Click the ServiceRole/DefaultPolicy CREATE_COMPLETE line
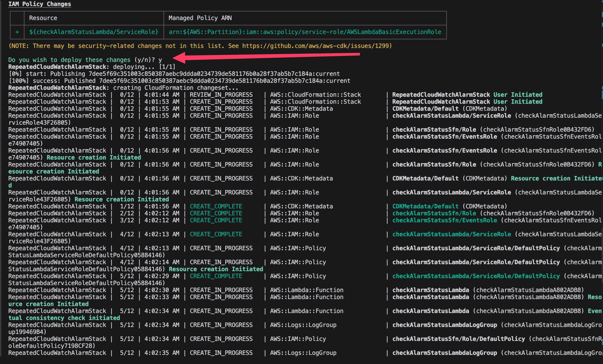This screenshot has width=603, height=364. 216,276
